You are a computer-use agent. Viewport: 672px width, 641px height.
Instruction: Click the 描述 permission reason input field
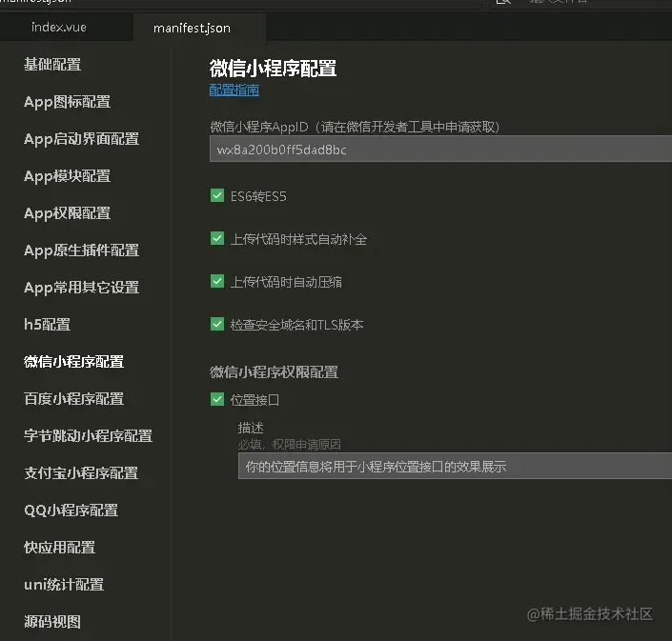[x=455, y=466]
